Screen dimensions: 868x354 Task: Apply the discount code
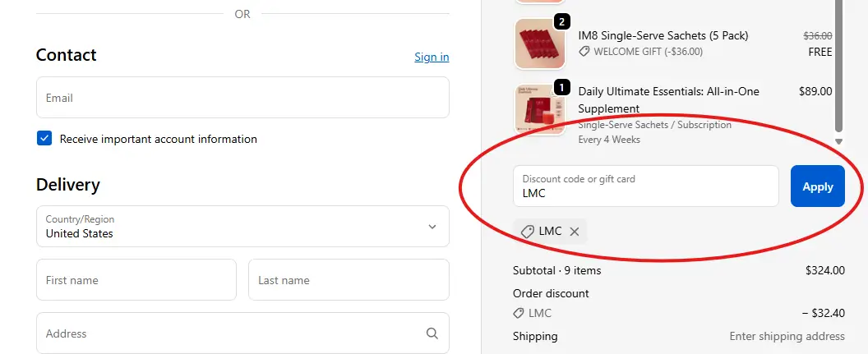pos(818,186)
